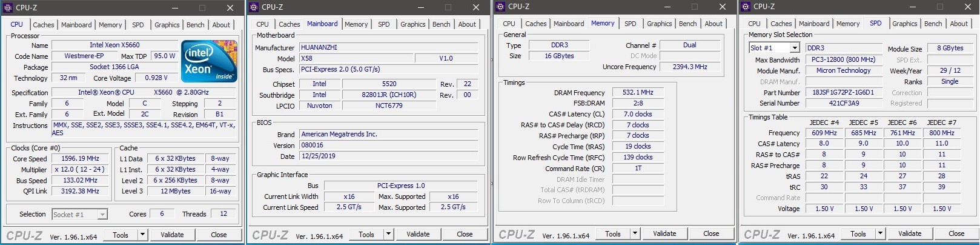
Task: Open Tools dropdown arrow in the Memory window
Action: click(x=635, y=233)
